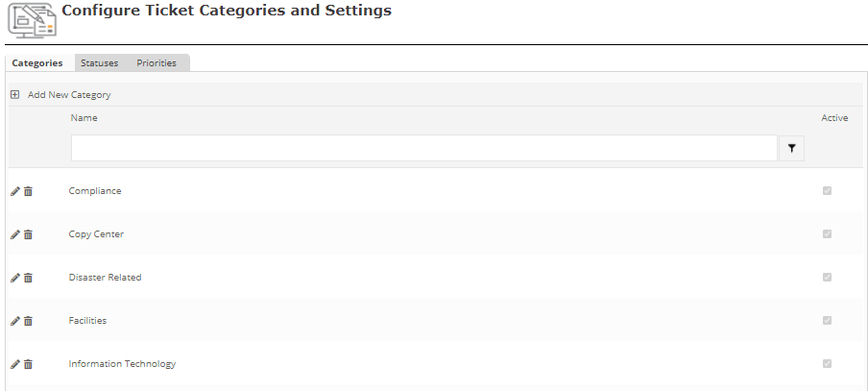
Task: Sort by the Name column header
Action: (x=84, y=118)
